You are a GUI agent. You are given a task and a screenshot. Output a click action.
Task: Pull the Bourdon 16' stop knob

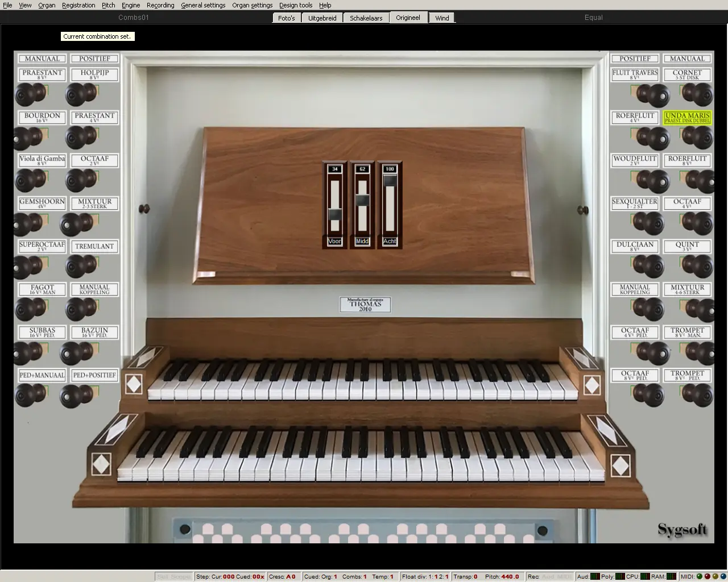tap(28, 138)
